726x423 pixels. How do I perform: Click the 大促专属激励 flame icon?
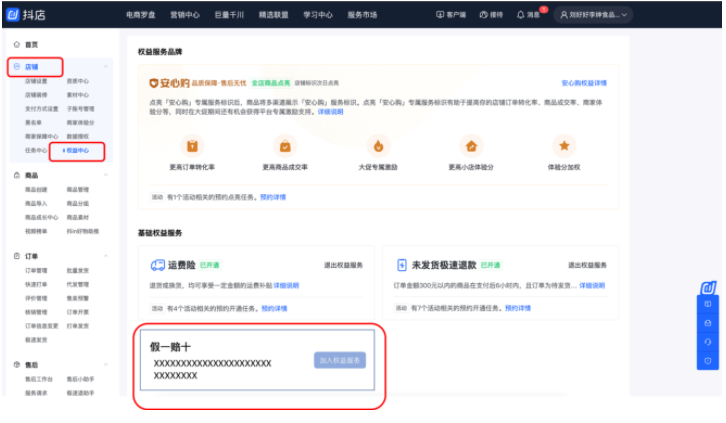(x=377, y=145)
